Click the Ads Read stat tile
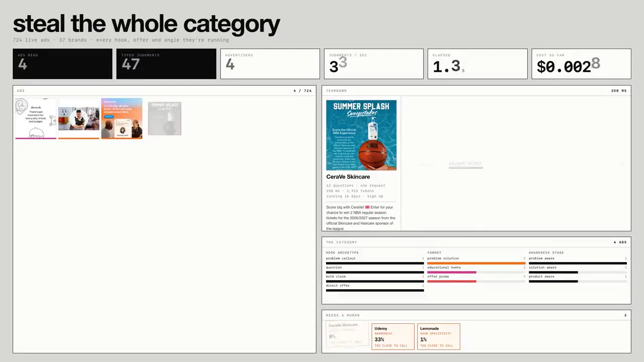This screenshot has height=362, width=644. pos(62,64)
